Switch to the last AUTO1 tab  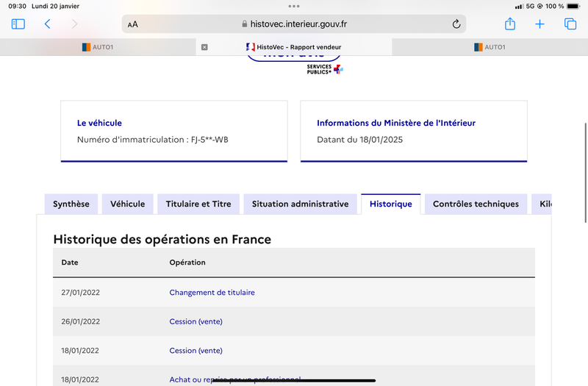(x=490, y=47)
